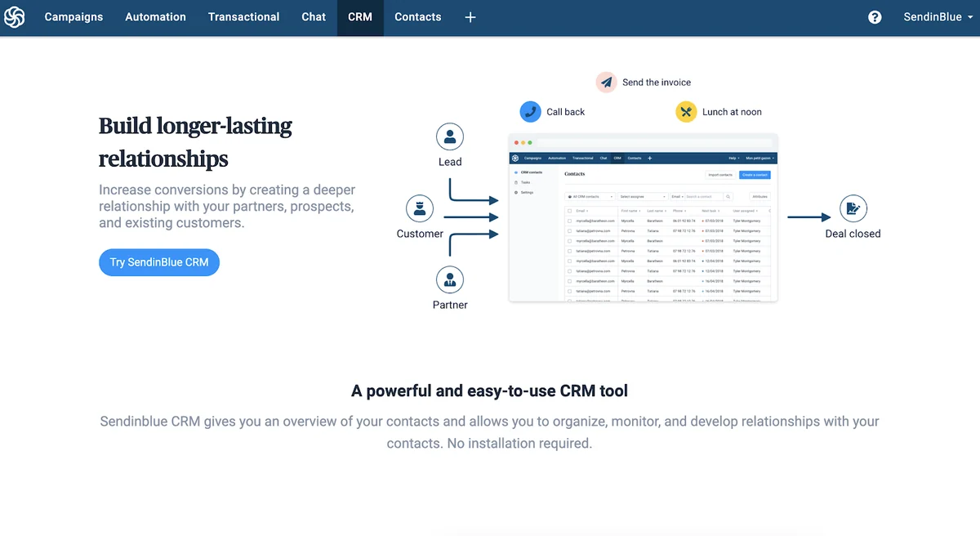
Task: Click the Deal closed icon
Action: coord(853,208)
